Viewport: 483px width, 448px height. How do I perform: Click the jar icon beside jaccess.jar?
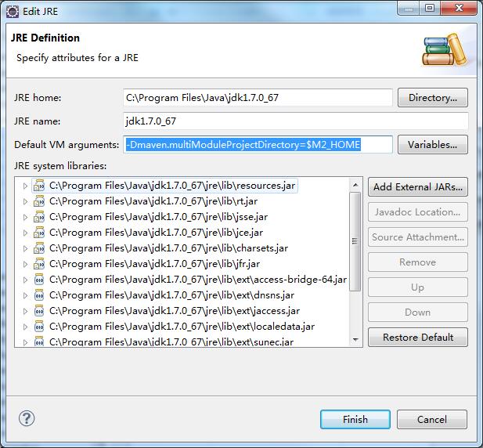pyautogui.click(x=39, y=311)
